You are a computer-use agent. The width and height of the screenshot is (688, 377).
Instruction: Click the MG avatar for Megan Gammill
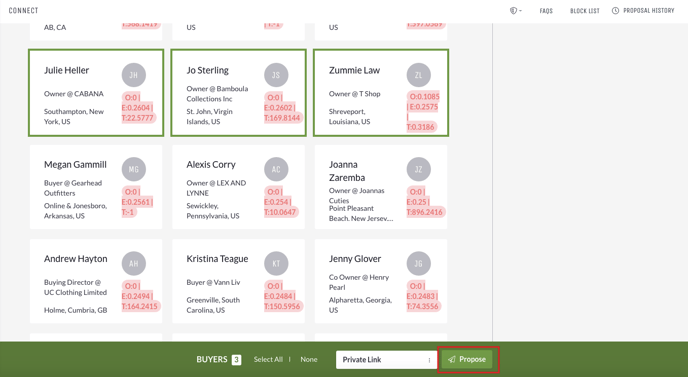tap(133, 169)
